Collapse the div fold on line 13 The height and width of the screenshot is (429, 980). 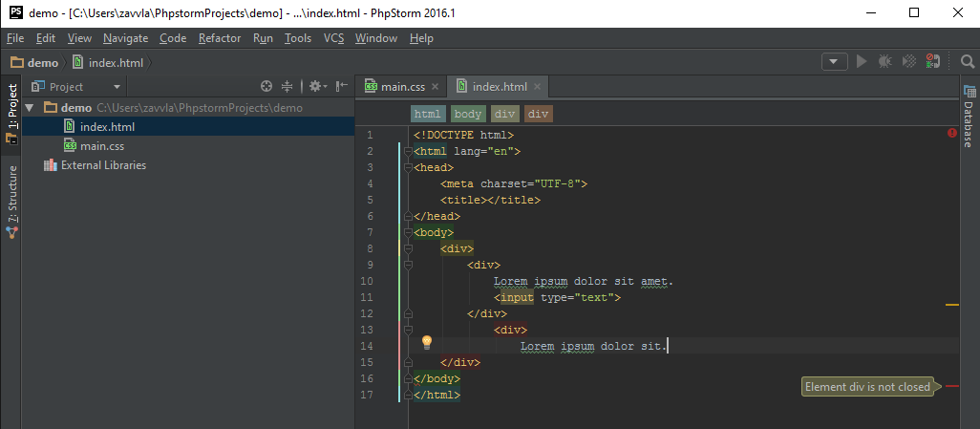[x=408, y=331]
